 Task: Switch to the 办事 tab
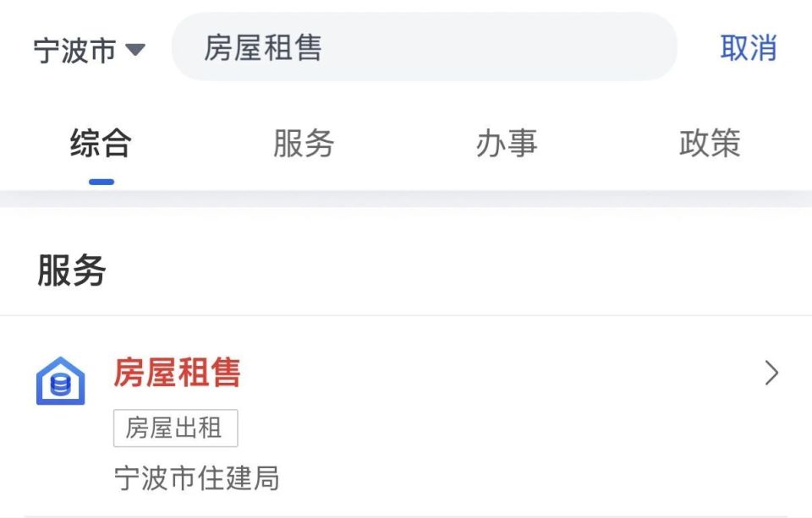pos(504,144)
